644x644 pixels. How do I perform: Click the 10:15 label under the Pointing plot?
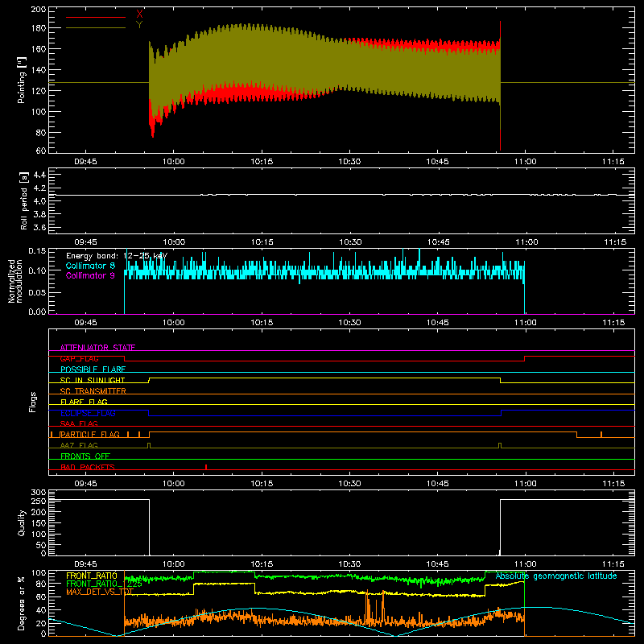point(262,162)
